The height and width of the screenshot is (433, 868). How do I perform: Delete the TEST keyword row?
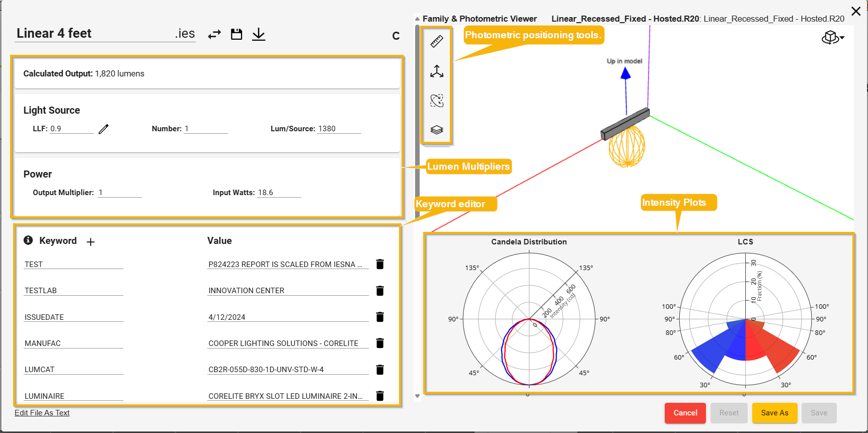pyautogui.click(x=380, y=264)
